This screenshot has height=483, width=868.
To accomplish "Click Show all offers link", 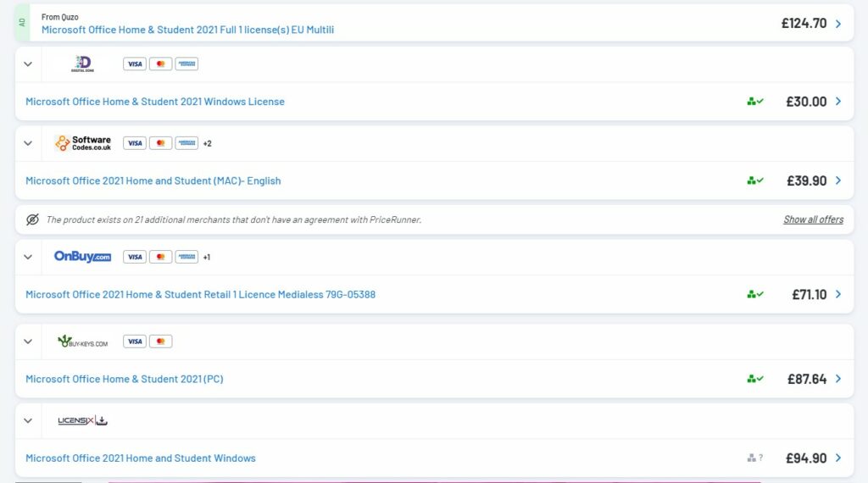I will (x=813, y=219).
